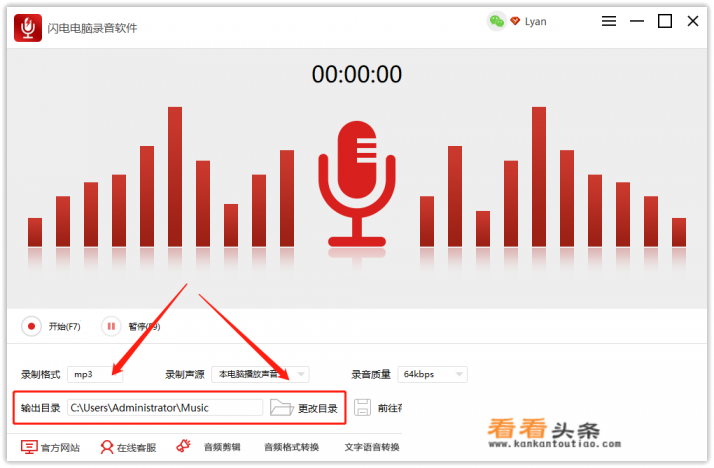Open the 音频格式转换 tool link

(x=291, y=448)
